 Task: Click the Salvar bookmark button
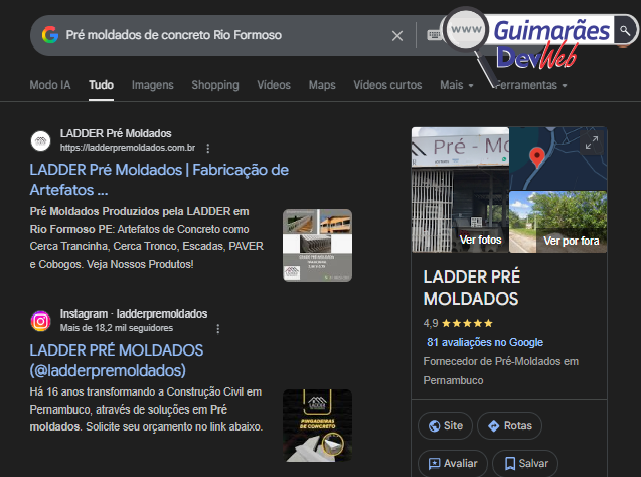(525, 464)
